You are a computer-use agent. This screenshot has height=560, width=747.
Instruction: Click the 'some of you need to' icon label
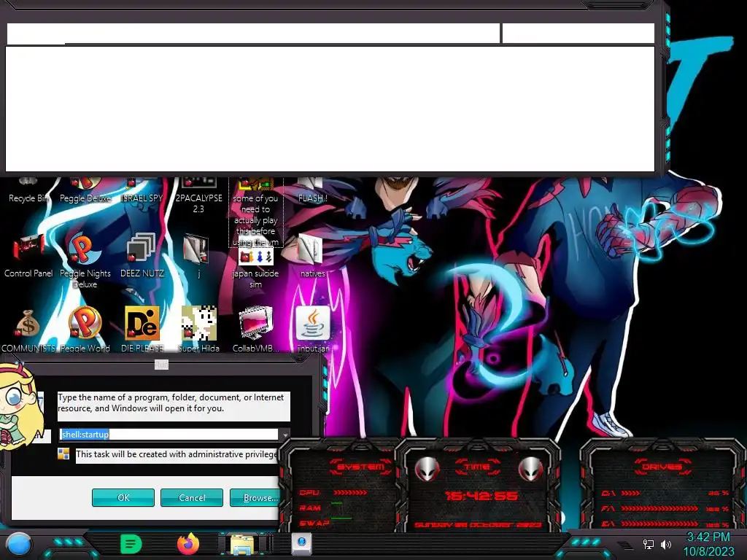pyautogui.click(x=256, y=220)
